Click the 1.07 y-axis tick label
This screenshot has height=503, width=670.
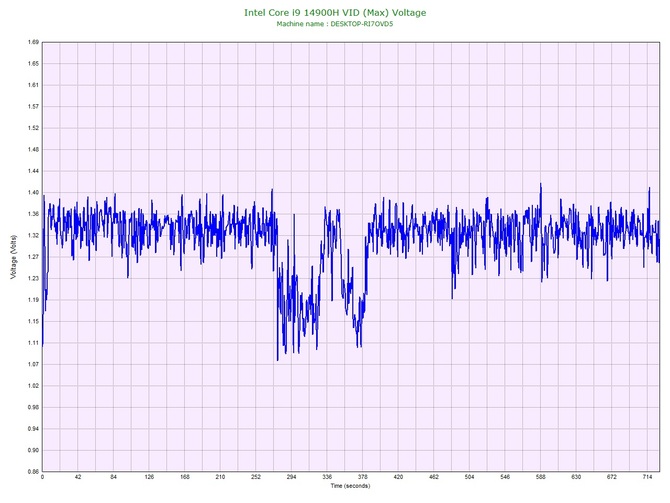pyautogui.click(x=33, y=364)
